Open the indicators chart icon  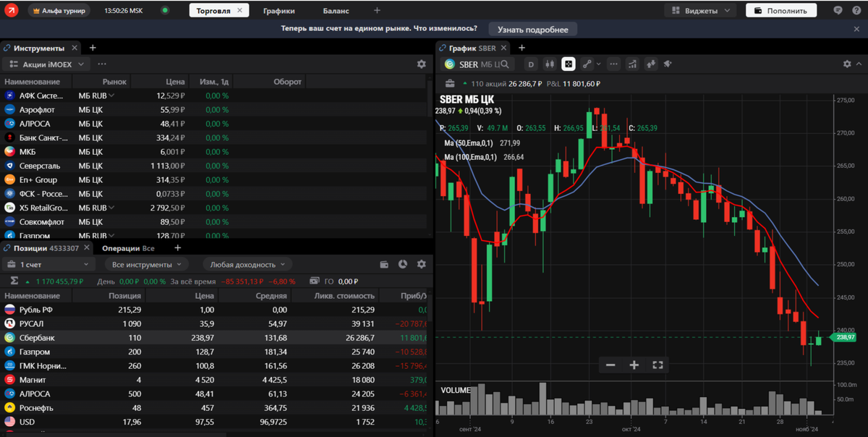(x=634, y=64)
